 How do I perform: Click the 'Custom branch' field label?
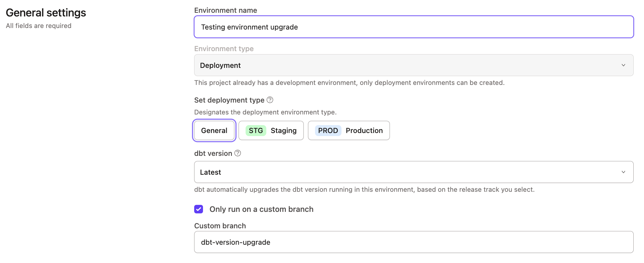coord(220,226)
